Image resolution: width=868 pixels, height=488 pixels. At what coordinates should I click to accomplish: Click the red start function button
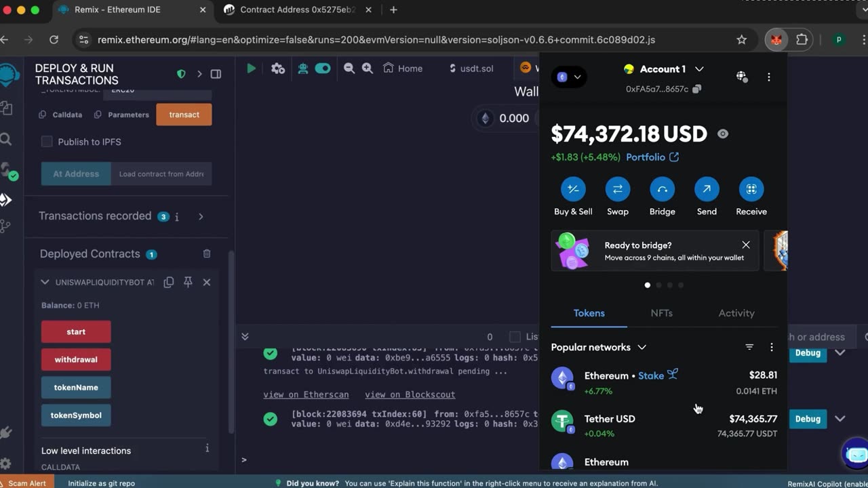pos(76,332)
